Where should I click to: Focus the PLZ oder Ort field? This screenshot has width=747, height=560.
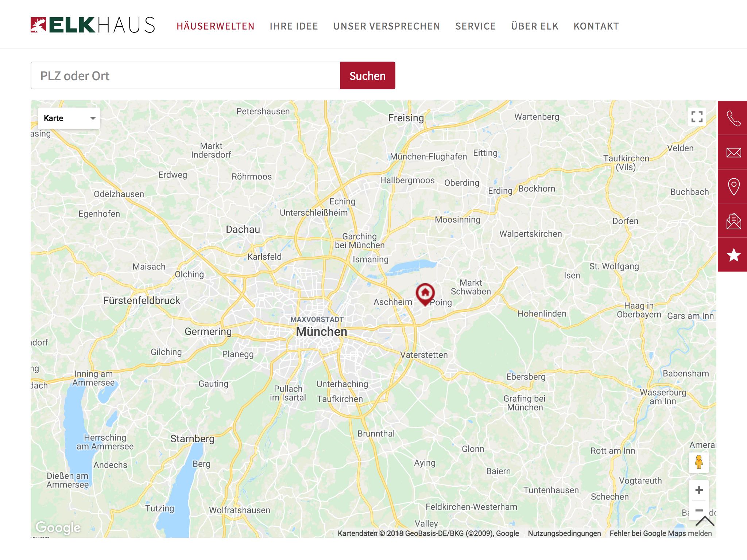(x=185, y=75)
